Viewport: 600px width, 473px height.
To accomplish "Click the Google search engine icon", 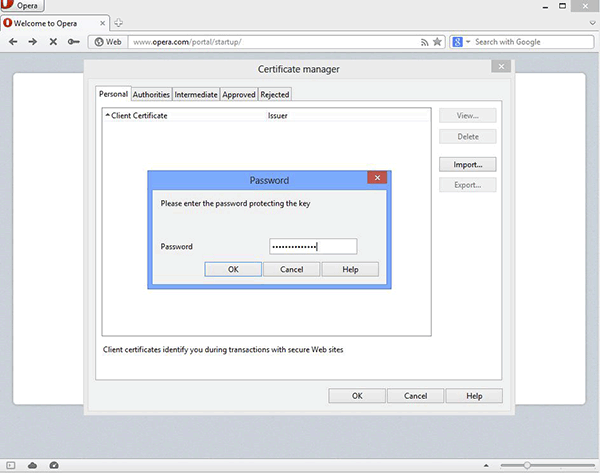I will click(x=457, y=42).
